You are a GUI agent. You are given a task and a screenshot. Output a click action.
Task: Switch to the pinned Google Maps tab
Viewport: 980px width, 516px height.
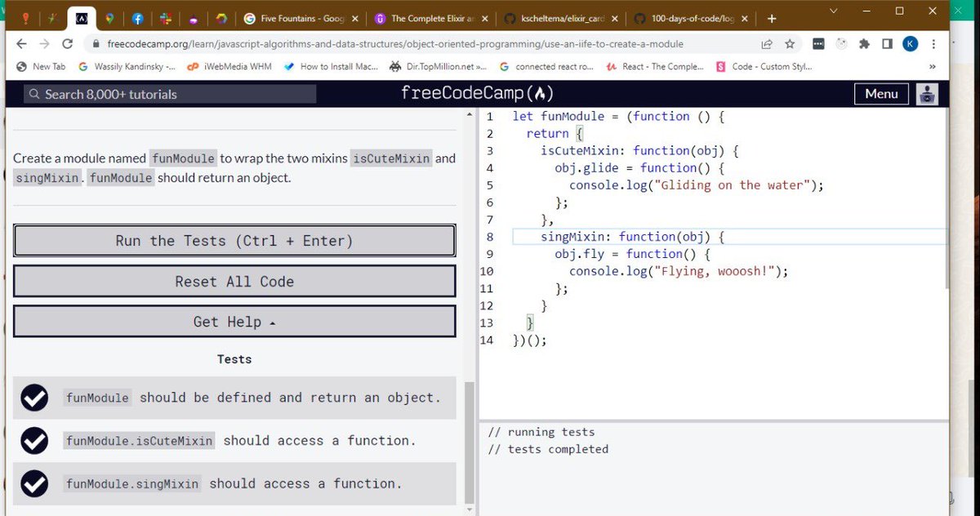(108, 18)
